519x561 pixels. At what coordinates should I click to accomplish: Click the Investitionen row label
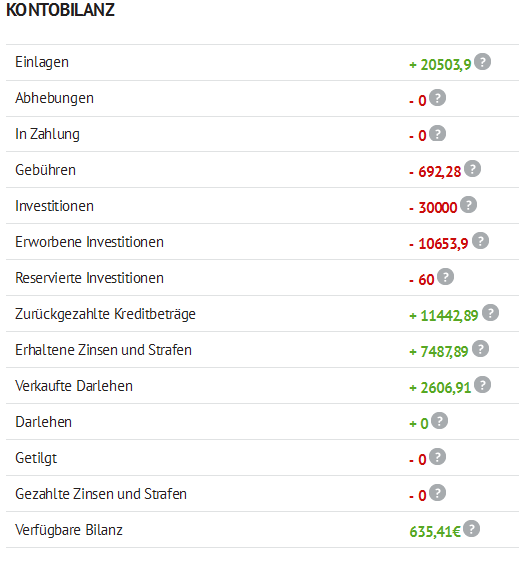[x=54, y=206]
